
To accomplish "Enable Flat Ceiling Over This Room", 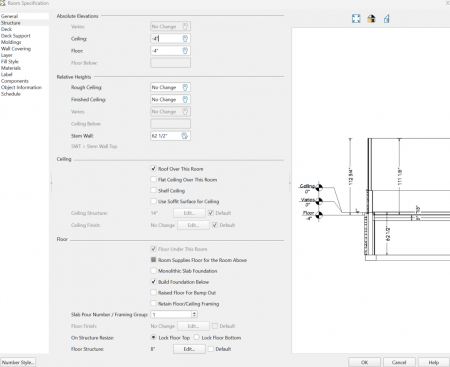I will point(153,179).
